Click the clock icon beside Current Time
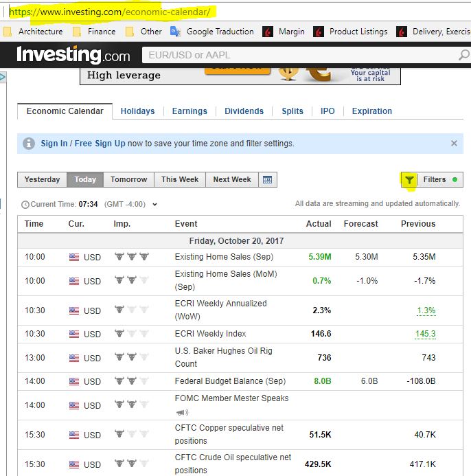The width and height of the screenshot is (471, 476). [25, 205]
